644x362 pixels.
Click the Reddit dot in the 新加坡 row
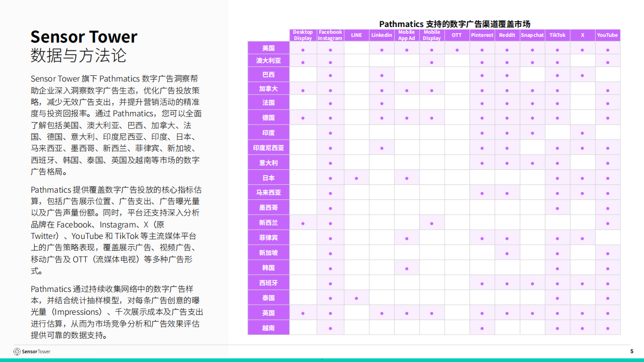click(507, 253)
